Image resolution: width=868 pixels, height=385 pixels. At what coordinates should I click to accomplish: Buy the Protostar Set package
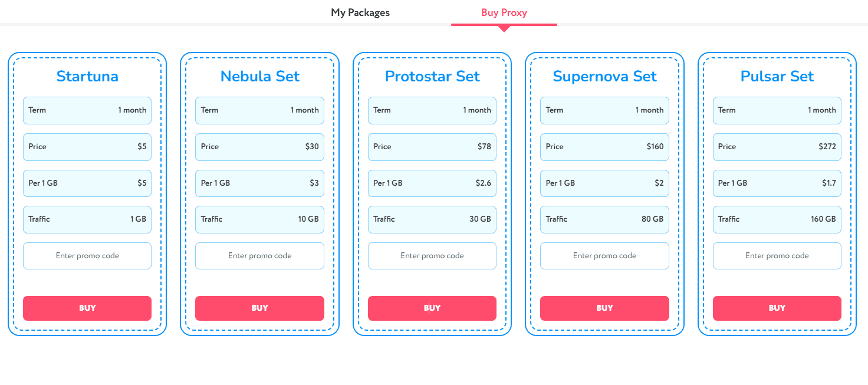tap(432, 308)
